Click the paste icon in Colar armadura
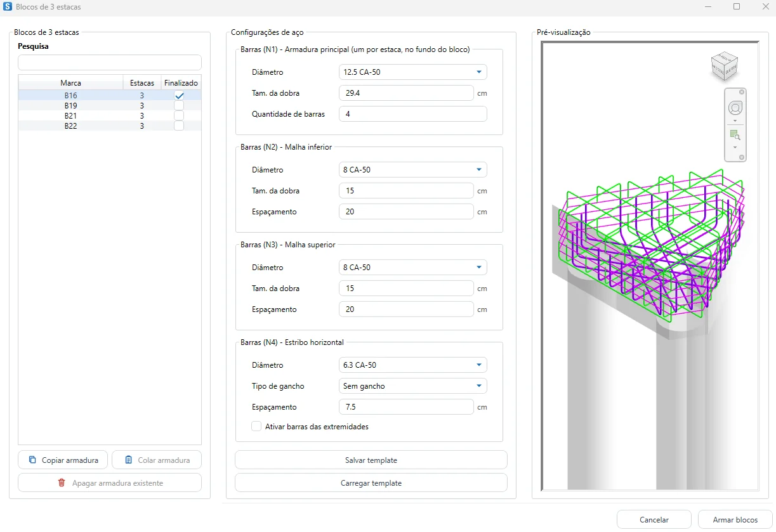Screen dimensions: 776x532 [129, 460]
